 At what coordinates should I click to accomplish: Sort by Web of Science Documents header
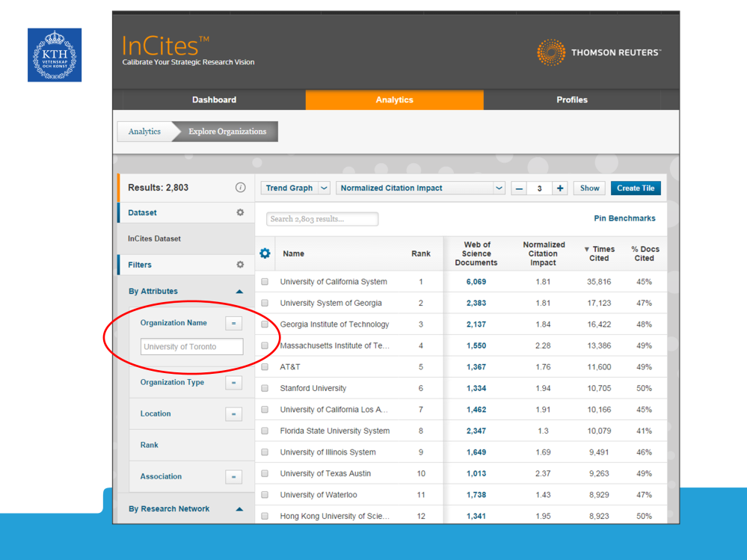[x=476, y=253]
